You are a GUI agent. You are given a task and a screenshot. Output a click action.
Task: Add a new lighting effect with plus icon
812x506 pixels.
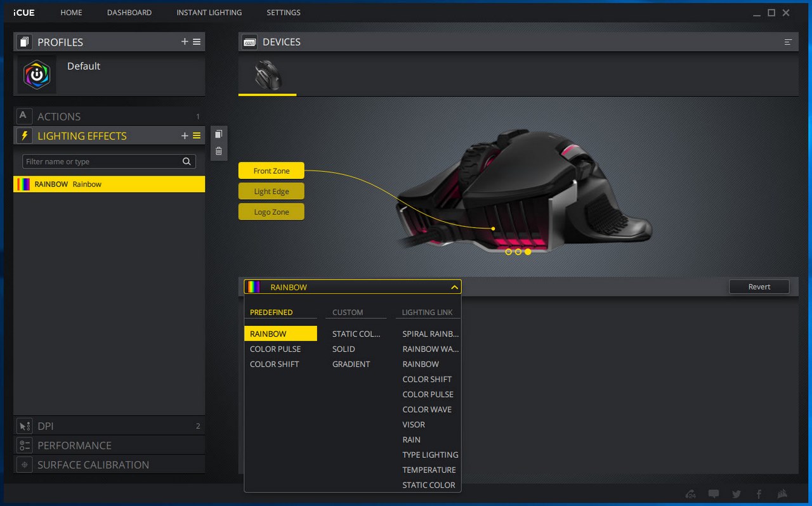click(185, 136)
